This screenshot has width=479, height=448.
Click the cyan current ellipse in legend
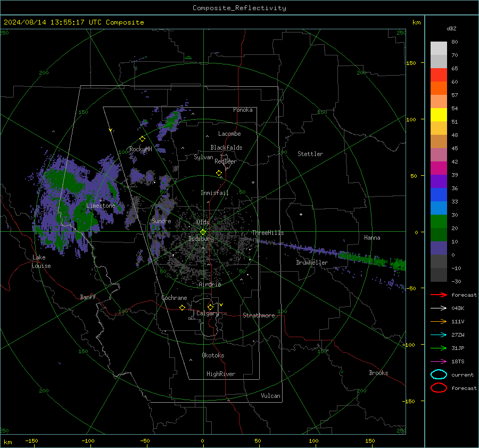coord(439,374)
